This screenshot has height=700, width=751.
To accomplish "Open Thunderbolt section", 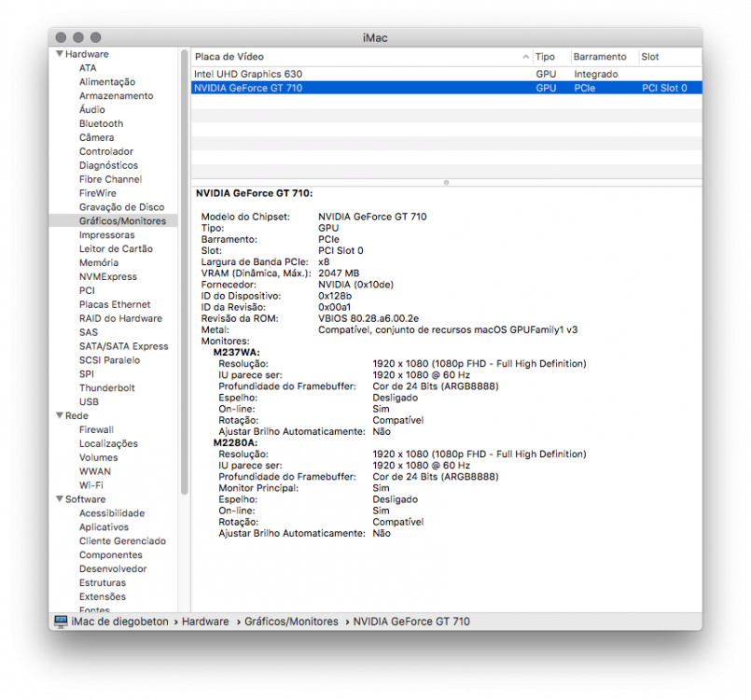I will click(106, 387).
